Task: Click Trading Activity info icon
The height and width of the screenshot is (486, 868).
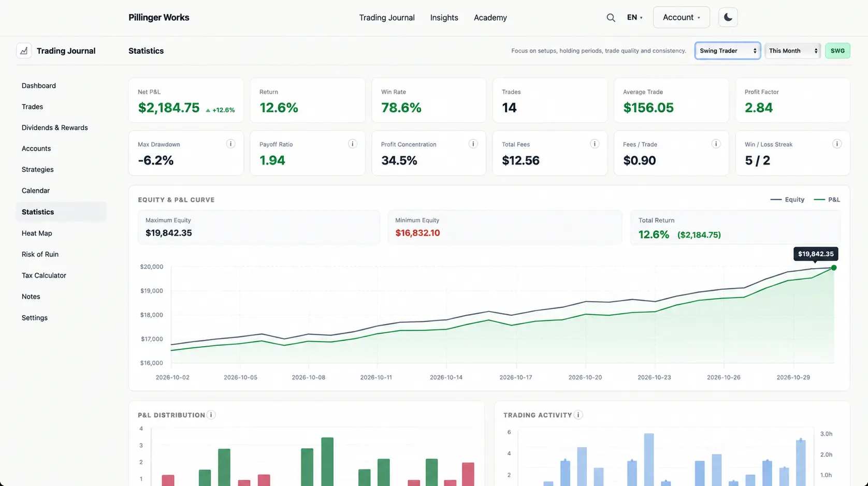Action: tap(578, 415)
